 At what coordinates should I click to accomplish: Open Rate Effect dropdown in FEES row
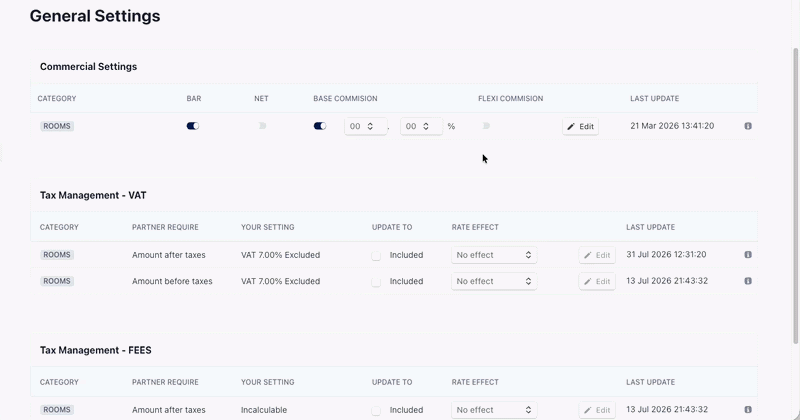[494, 410]
